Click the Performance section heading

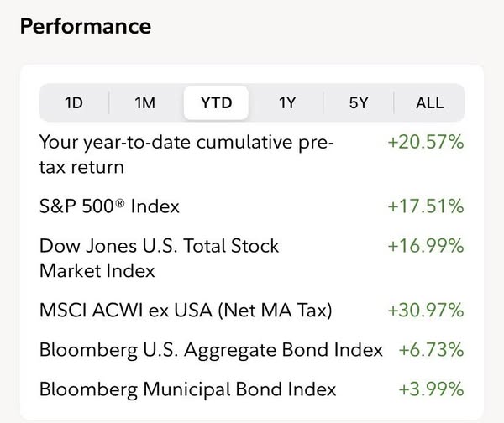pyautogui.click(x=85, y=26)
